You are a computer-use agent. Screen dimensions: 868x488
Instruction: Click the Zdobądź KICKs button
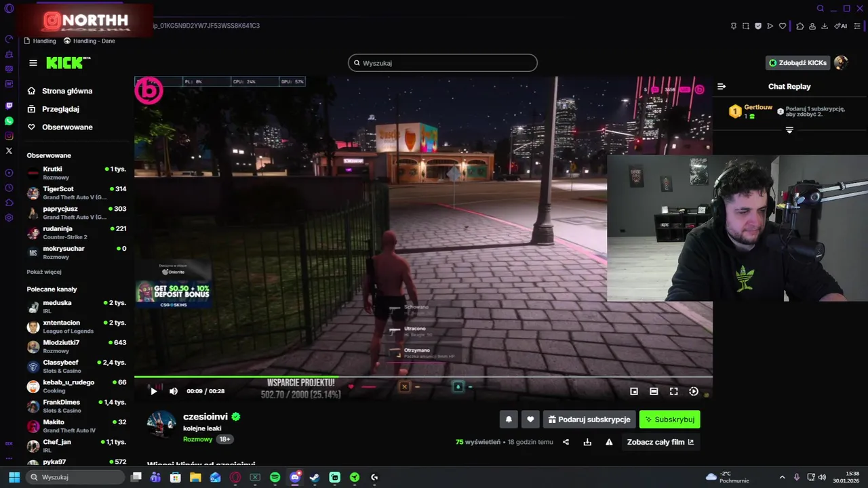point(797,63)
